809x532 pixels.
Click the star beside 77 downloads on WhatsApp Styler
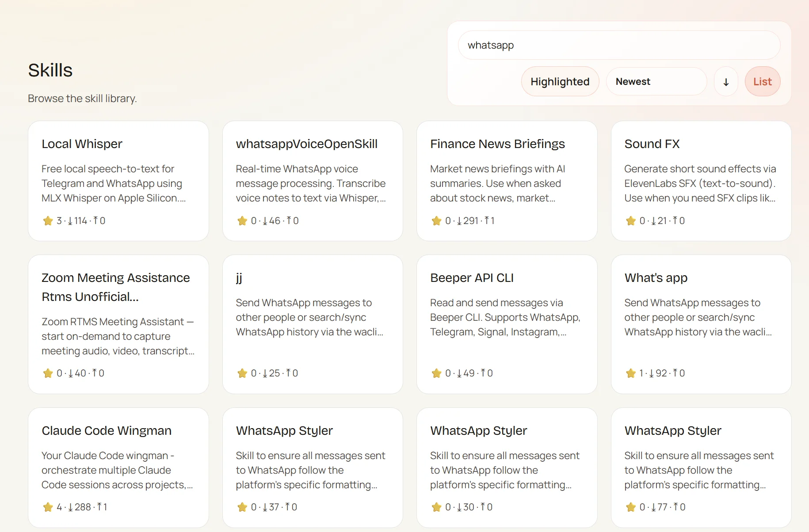[631, 507]
